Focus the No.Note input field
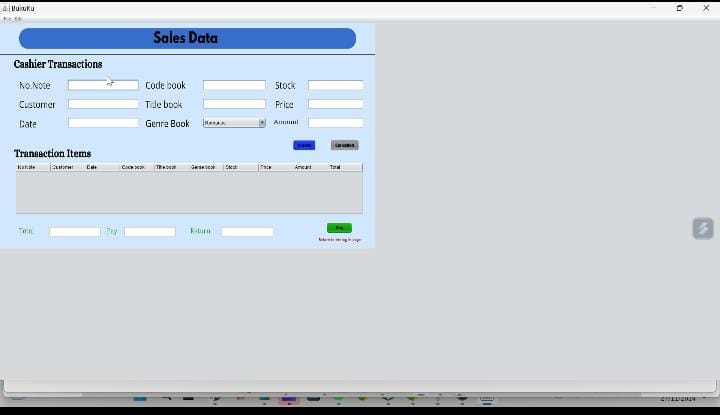Screen dimensions: 720x415 (x=103, y=86)
